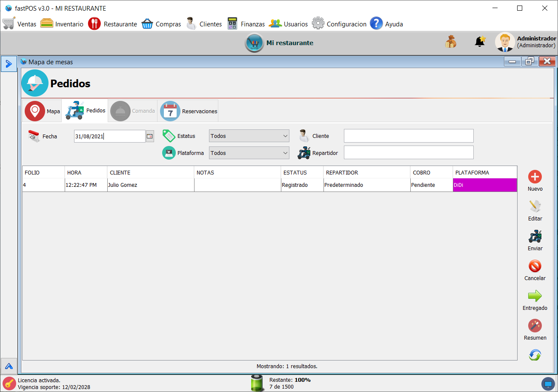
Task: Click the money bag icon in header
Action: [451, 42]
